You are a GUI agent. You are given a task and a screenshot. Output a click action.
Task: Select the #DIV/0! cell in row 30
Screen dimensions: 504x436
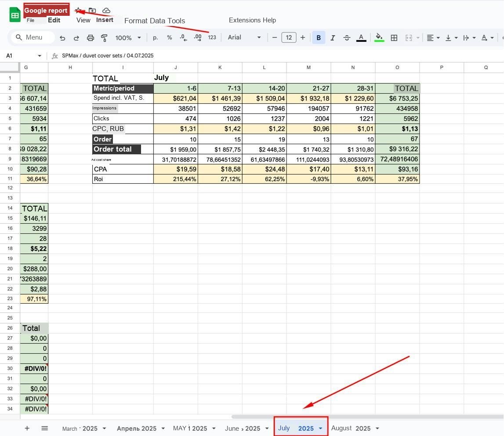34,368
